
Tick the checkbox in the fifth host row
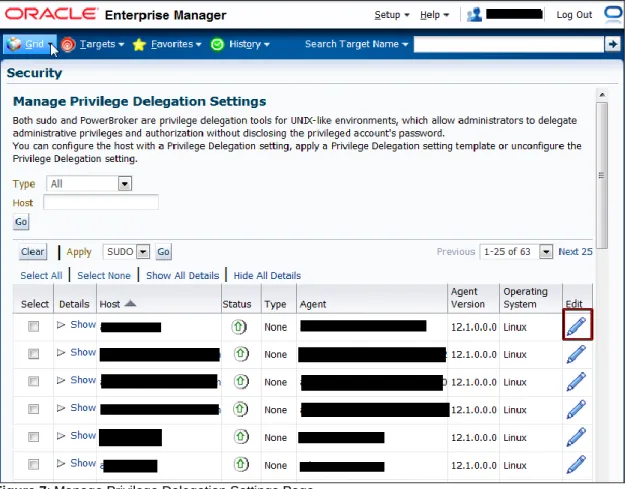pyautogui.click(x=33, y=437)
